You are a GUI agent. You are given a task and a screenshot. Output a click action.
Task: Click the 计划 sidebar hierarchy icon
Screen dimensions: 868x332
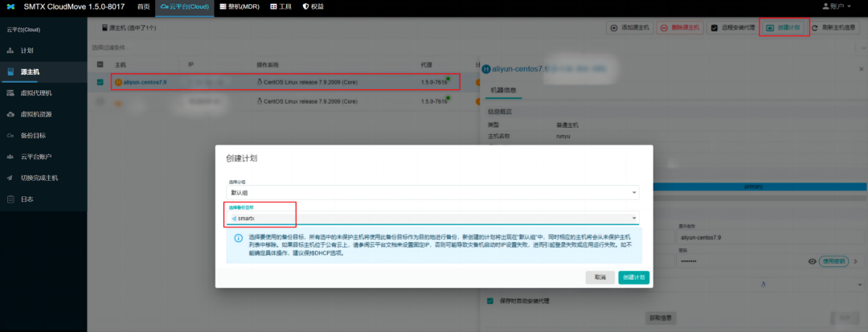coord(10,51)
